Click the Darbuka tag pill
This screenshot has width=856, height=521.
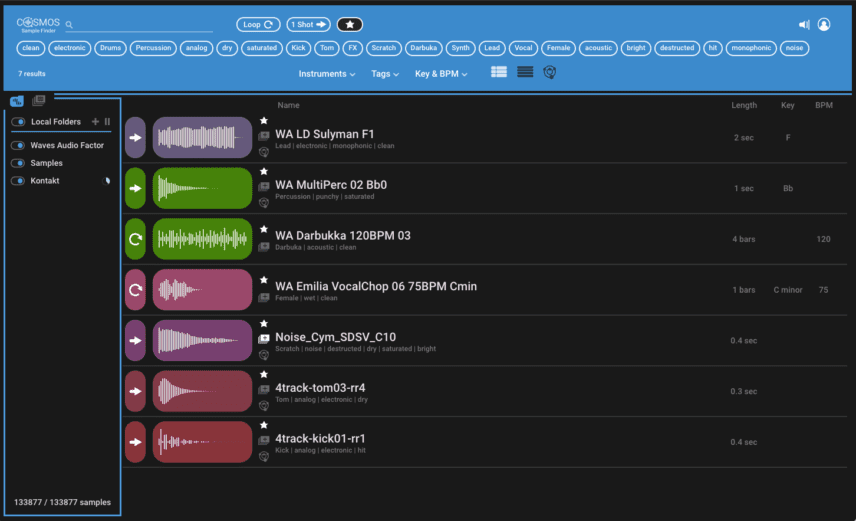point(424,48)
